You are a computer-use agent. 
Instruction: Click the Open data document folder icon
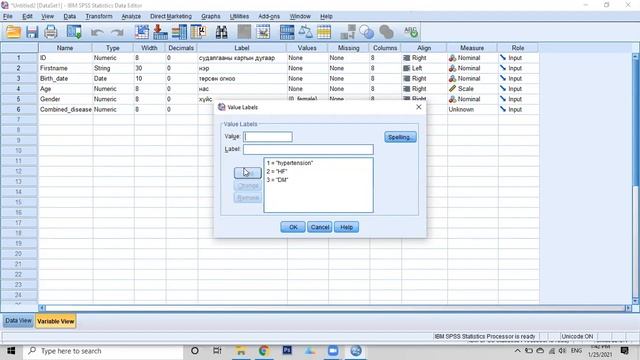(x=13, y=32)
